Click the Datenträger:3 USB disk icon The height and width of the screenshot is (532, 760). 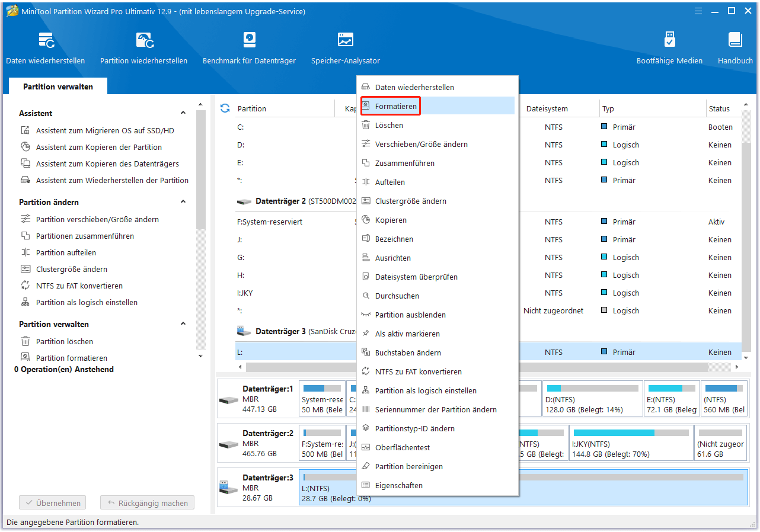pos(229,488)
